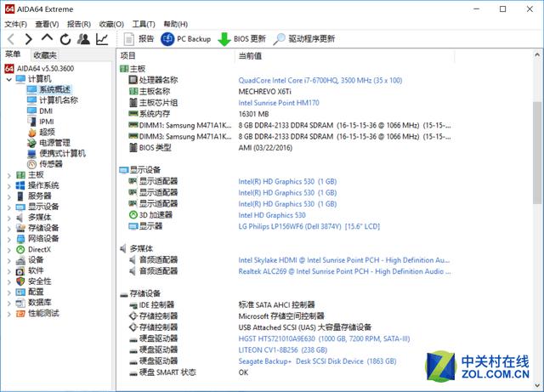Screen dimensions: 544x392
Task: Click the 项目 column header
Action: (x=127, y=55)
